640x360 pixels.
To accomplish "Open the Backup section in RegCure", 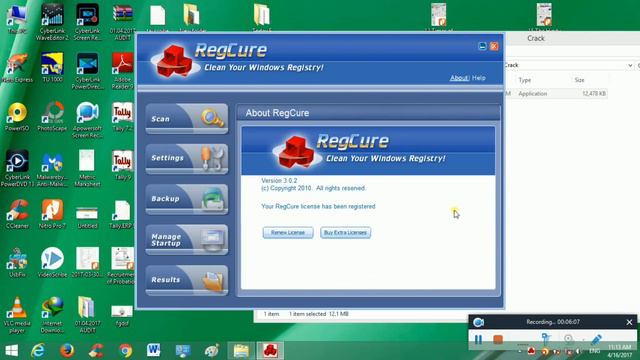I will coord(187,199).
